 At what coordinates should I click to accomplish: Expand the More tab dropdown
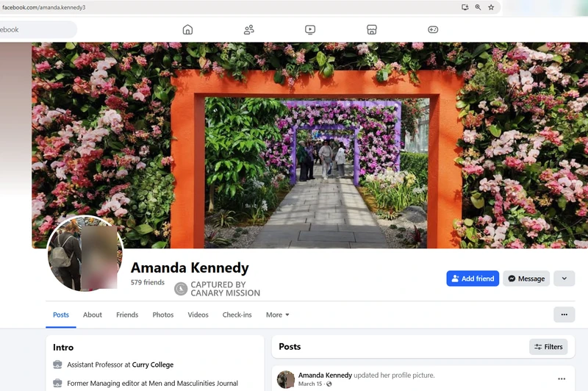(278, 315)
